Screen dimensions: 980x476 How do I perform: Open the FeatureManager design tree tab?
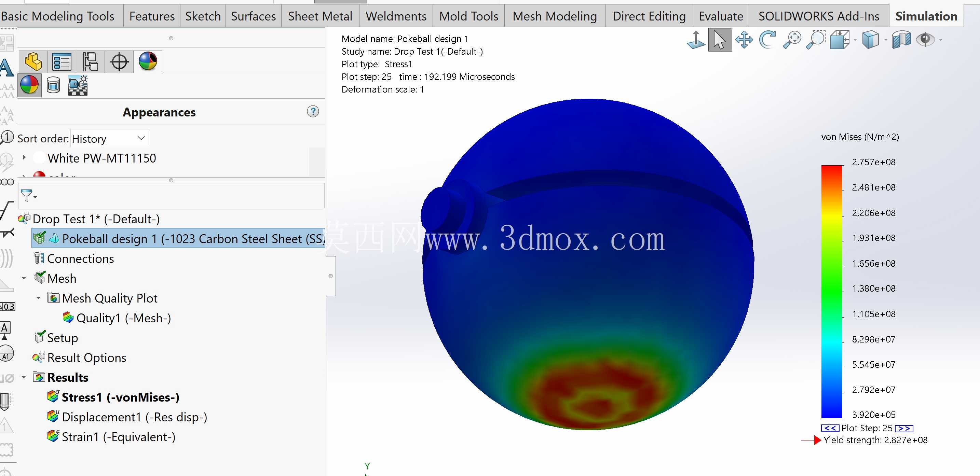pyautogui.click(x=33, y=61)
